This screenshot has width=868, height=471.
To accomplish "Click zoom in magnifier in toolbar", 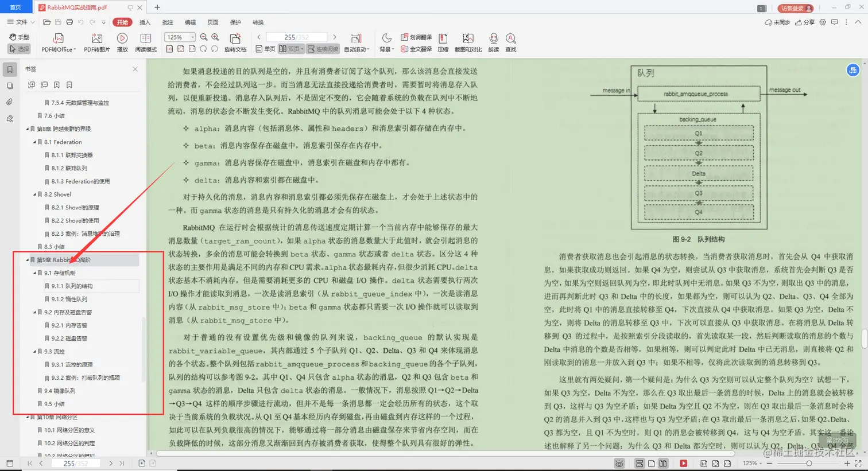I will (215, 37).
